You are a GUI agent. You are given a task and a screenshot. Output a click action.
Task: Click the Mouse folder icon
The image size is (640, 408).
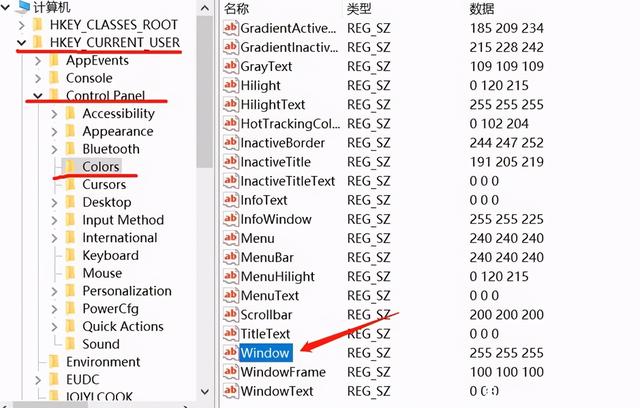click(70, 273)
